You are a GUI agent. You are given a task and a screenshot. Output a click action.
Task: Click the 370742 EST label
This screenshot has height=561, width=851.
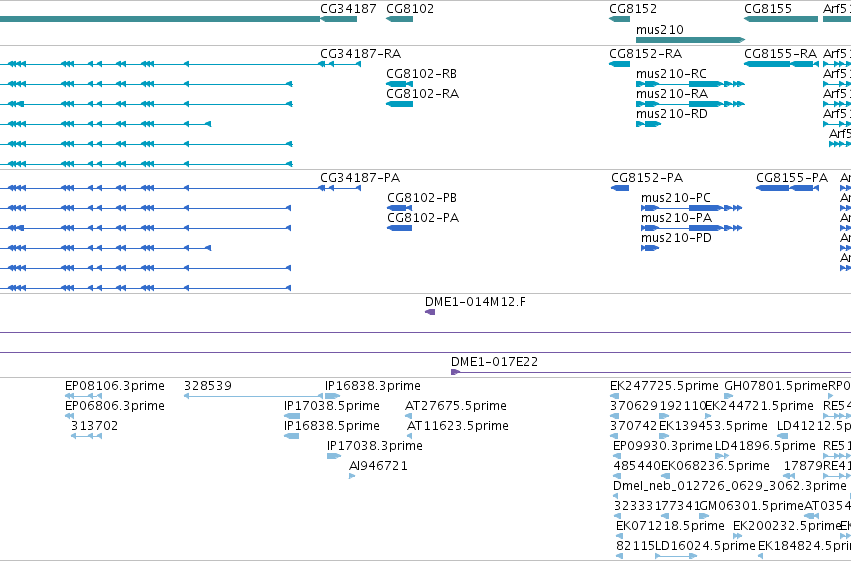(633, 426)
